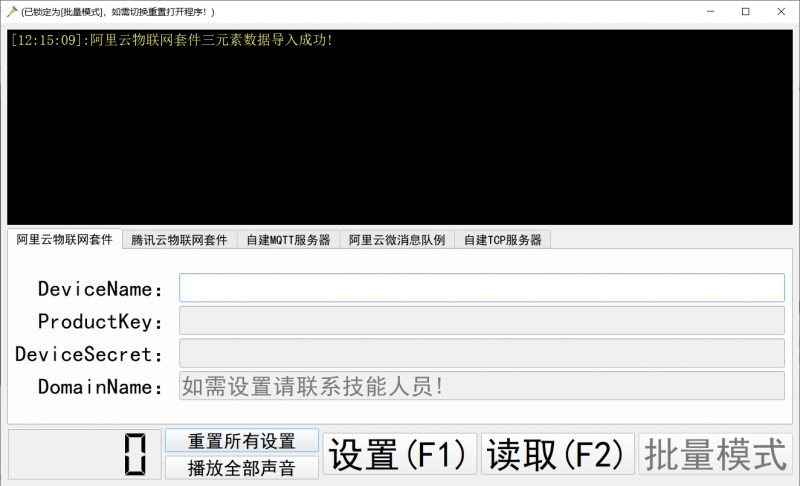
Task: Click the application icon in title bar
Action: [x=12, y=11]
